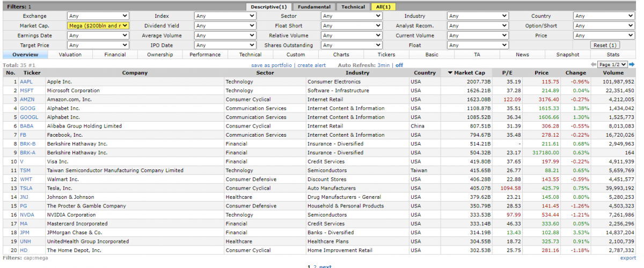This screenshot has width=644, height=268.
Task: Open the BRK-A ticker link
Action: [x=28, y=153]
